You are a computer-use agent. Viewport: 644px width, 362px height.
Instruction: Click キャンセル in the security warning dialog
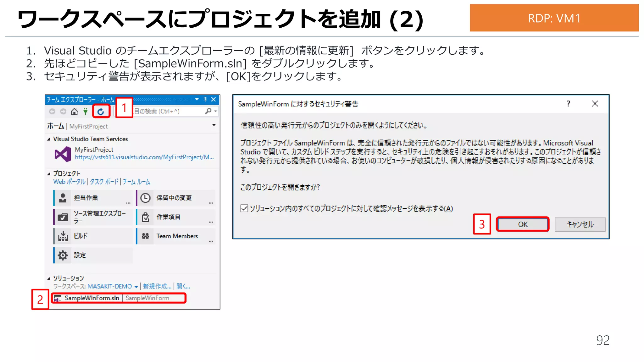click(x=580, y=224)
